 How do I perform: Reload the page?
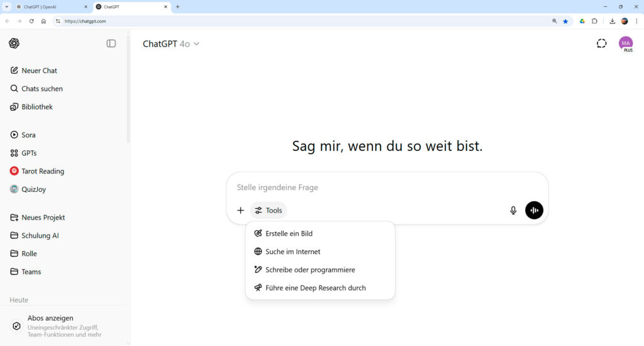point(31,21)
